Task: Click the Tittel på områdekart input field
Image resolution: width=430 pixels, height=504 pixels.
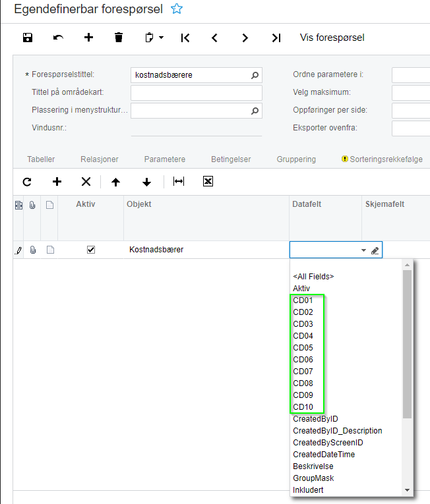Action: tap(197, 93)
